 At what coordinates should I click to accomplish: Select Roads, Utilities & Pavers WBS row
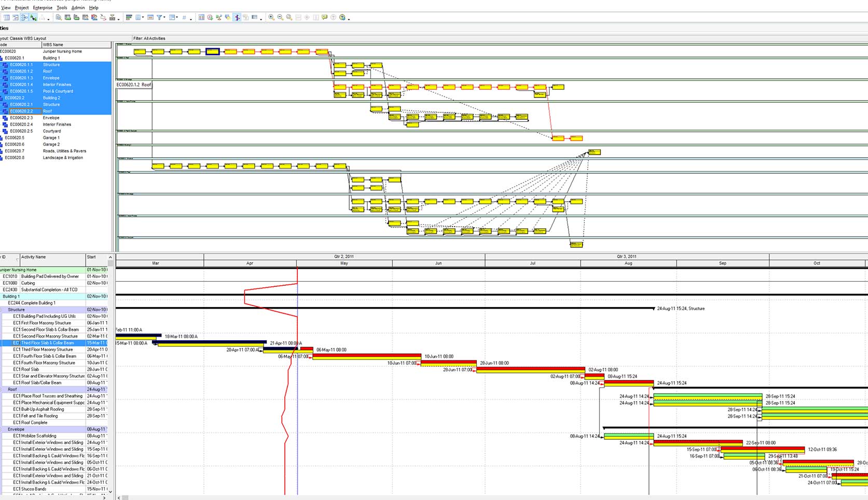pyautogui.click(x=56, y=151)
